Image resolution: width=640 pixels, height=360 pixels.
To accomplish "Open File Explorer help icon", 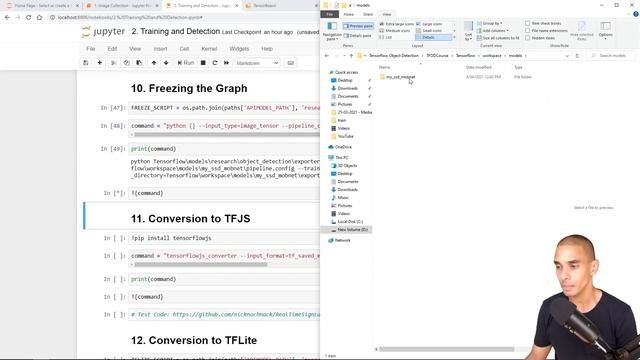I will pyautogui.click(x=636, y=14).
